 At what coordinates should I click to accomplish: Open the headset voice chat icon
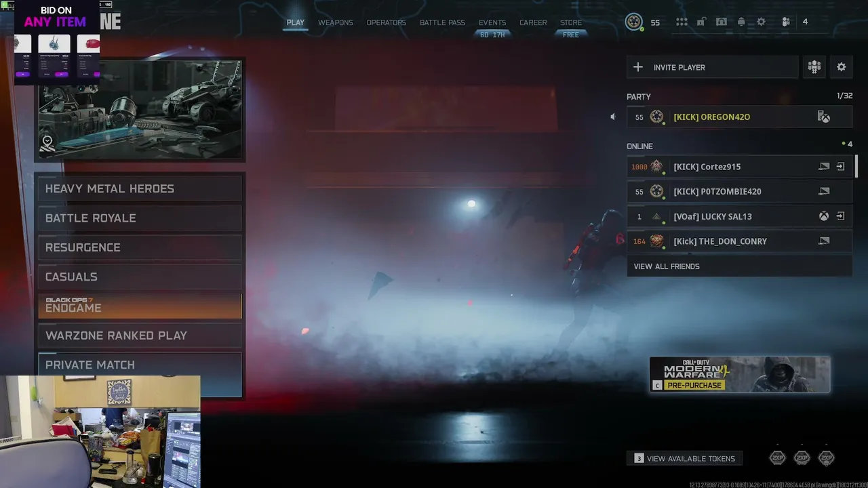coord(722,22)
